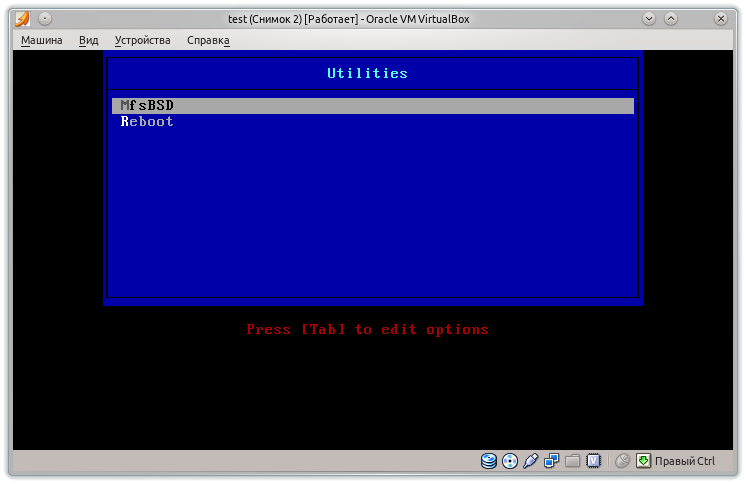The width and height of the screenshot is (746, 484).
Task: Click the hard disk activity icon
Action: pyautogui.click(x=489, y=461)
